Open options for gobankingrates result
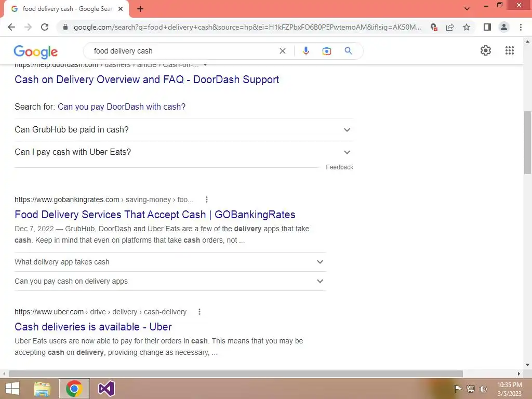The width and height of the screenshot is (532, 399). click(x=207, y=199)
